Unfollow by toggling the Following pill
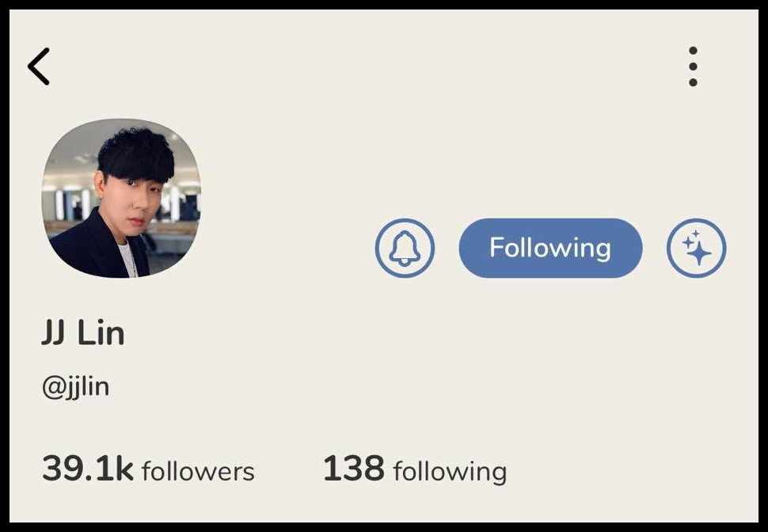 coord(550,248)
